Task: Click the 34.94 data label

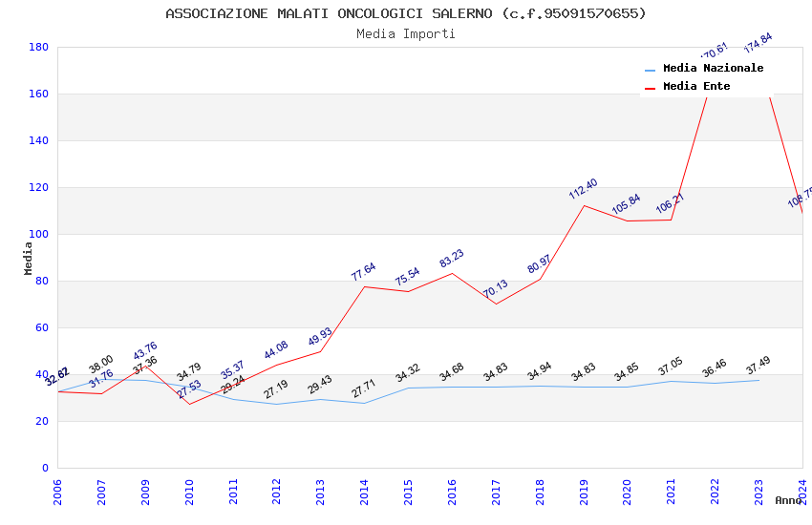Action: [539, 371]
